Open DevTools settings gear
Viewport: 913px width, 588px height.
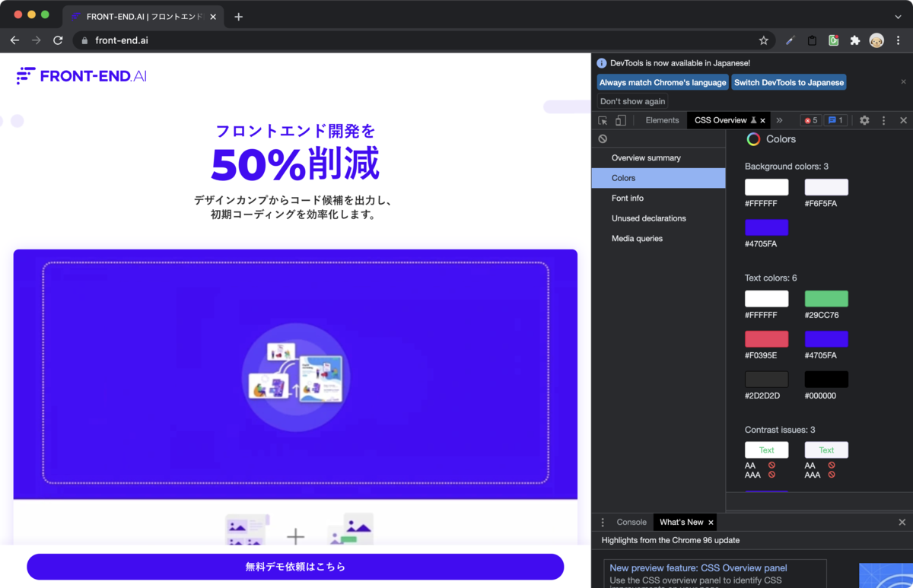click(864, 120)
